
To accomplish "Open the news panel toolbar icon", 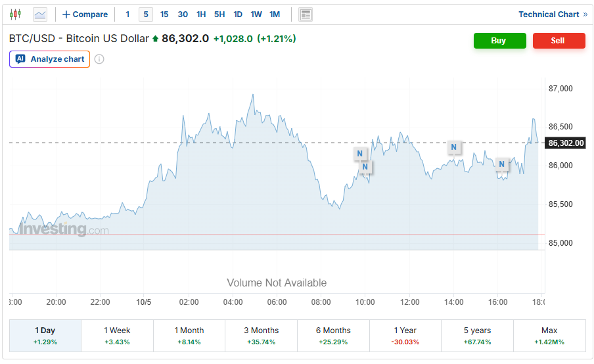I will click(306, 14).
